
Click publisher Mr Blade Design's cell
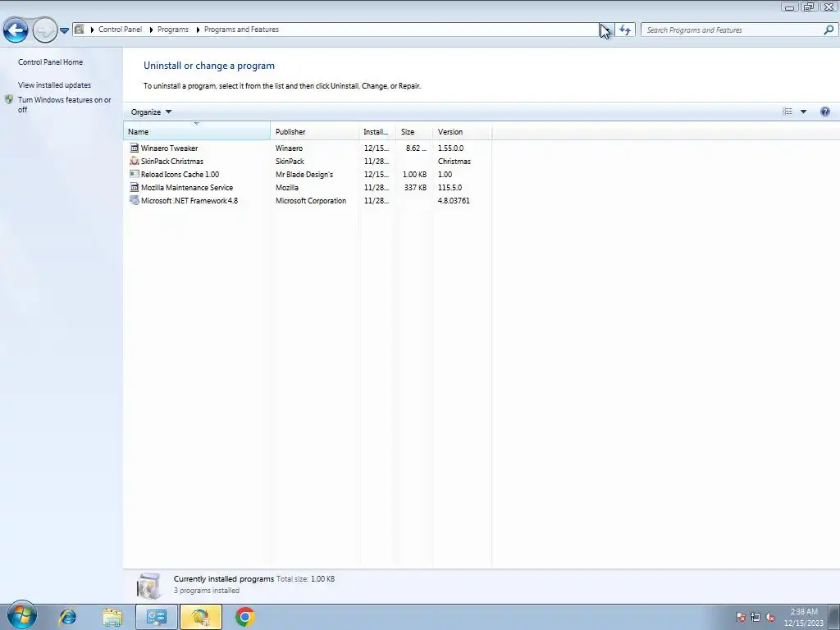point(304,175)
